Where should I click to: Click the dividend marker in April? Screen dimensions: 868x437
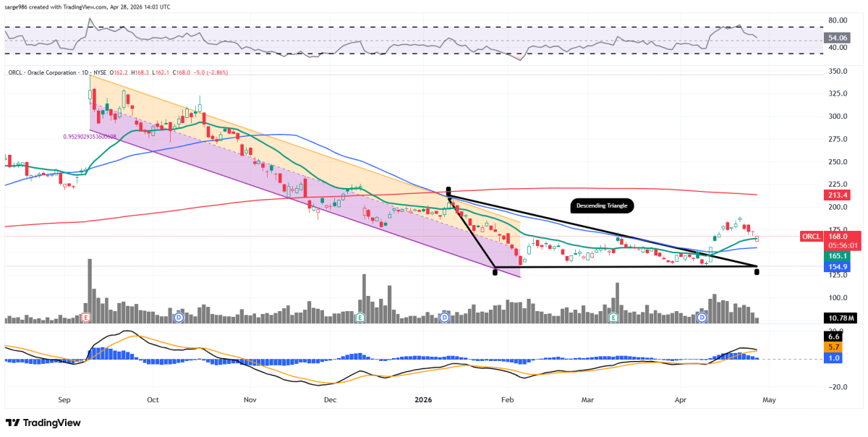(x=701, y=318)
